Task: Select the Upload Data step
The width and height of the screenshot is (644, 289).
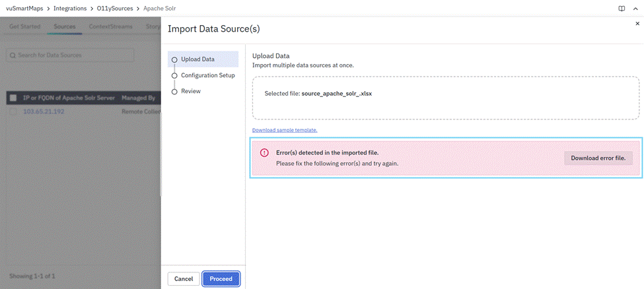Action: (197, 59)
